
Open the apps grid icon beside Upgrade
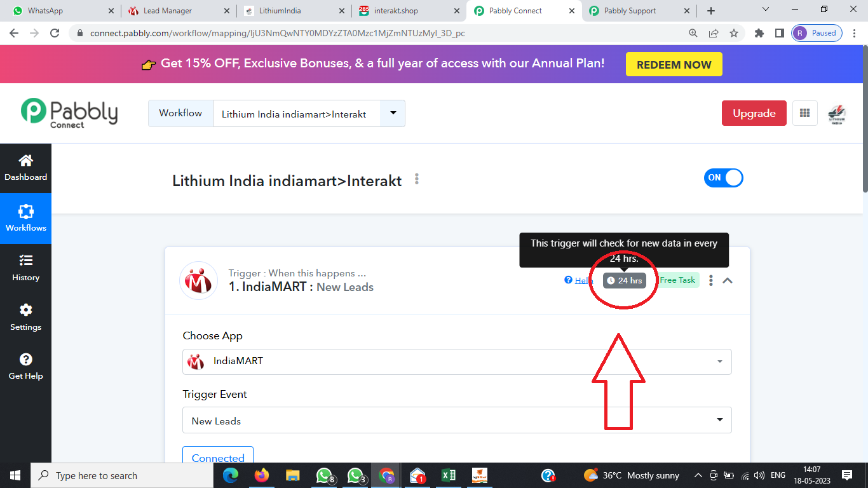[805, 113]
